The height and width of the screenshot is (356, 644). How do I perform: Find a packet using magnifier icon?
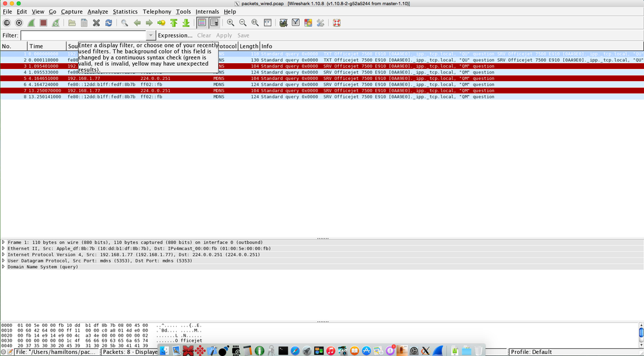[x=124, y=23]
